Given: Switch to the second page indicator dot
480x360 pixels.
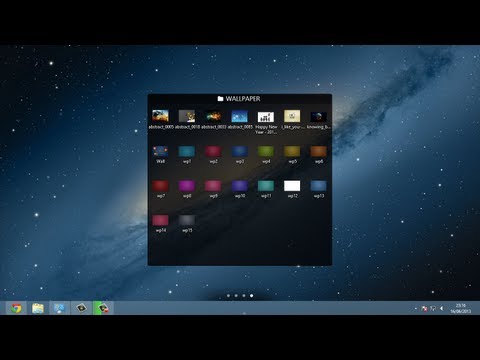Looking at the screenshot, I should [236, 296].
